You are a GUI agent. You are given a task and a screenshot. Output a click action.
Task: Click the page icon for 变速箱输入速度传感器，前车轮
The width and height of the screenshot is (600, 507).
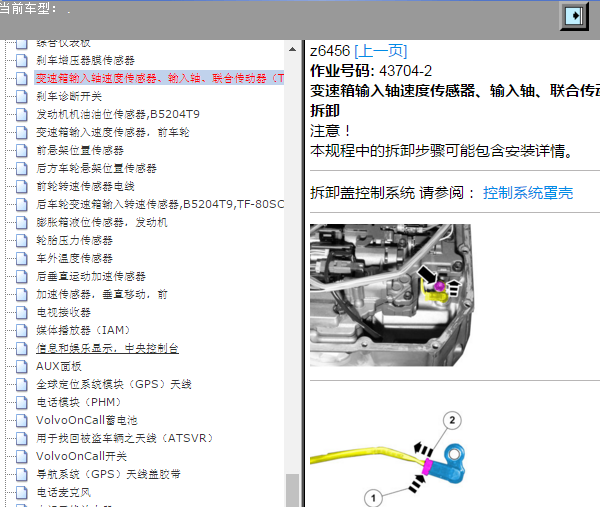pos(21,132)
